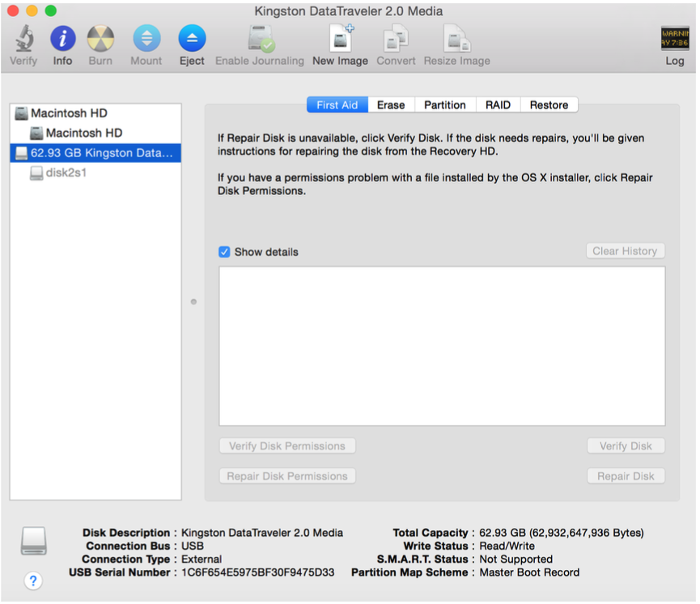Click the volume icon beside indented Macintosh HD
700x604 pixels.
pos(36,133)
